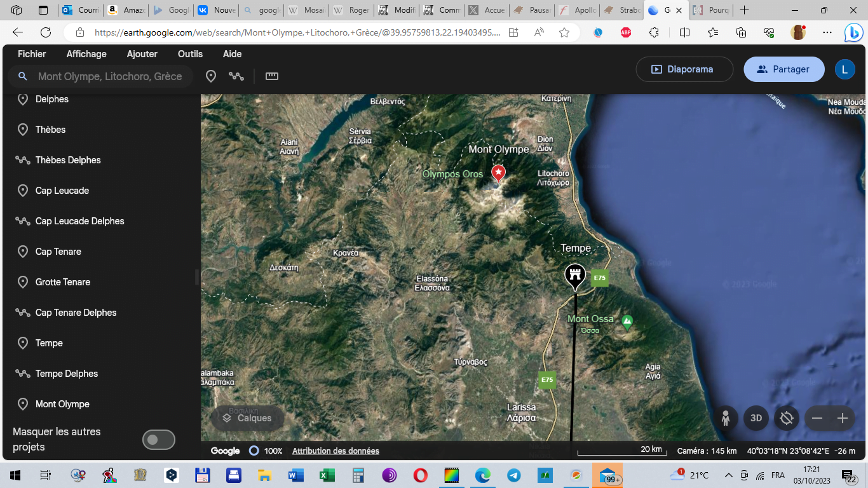The width and height of the screenshot is (868, 488).
Task: Click the Google logo on the map footer
Action: click(x=226, y=451)
